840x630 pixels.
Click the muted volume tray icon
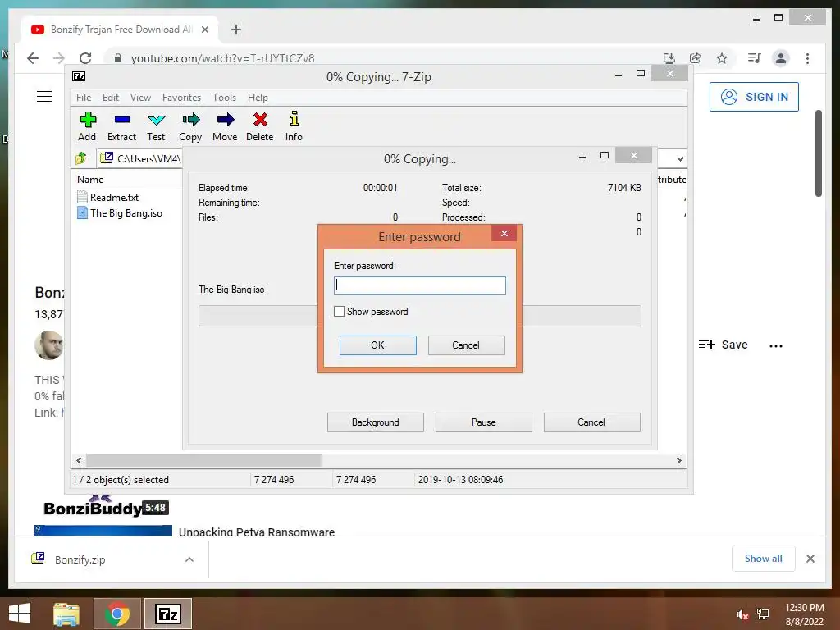(x=742, y=614)
